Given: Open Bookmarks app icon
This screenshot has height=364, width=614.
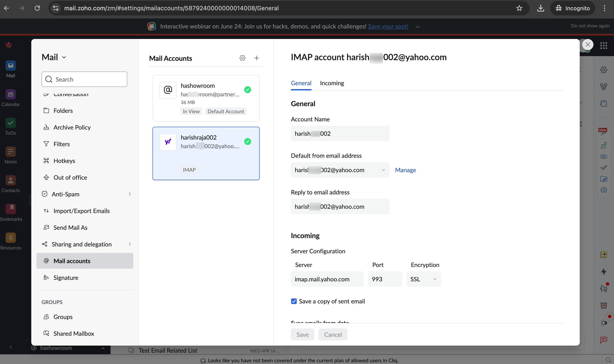Looking at the screenshot, I should pos(10,209).
